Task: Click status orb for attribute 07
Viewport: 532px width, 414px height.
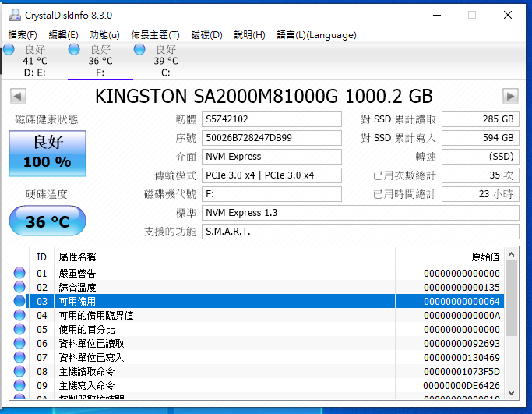Action: point(19,357)
